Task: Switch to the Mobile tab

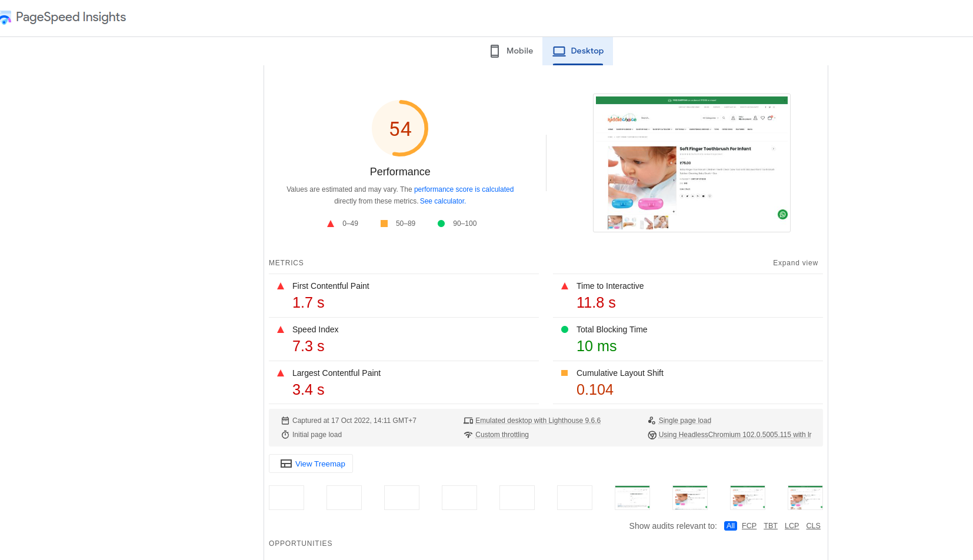Action: click(512, 51)
